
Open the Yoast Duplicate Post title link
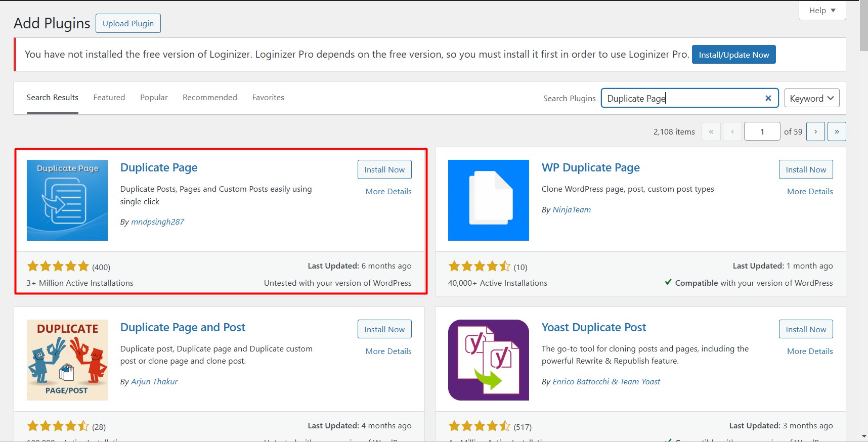[594, 328]
